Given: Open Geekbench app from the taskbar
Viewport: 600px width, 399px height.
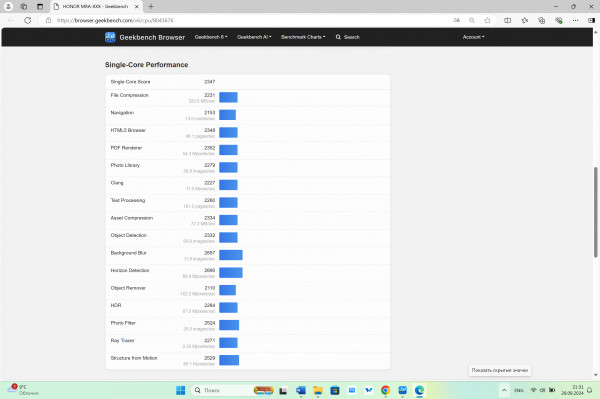Looking at the screenshot, I should 402,390.
